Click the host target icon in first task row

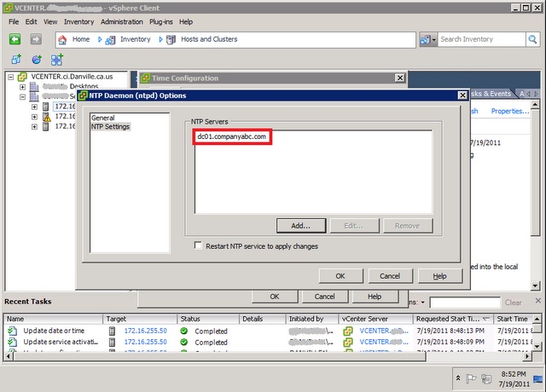pyautogui.click(x=112, y=331)
